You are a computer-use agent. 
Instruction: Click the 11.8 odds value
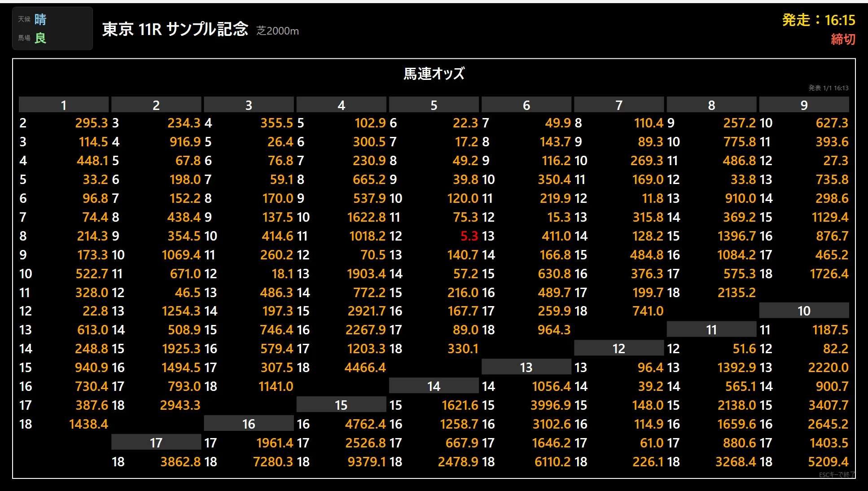(x=653, y=198)
